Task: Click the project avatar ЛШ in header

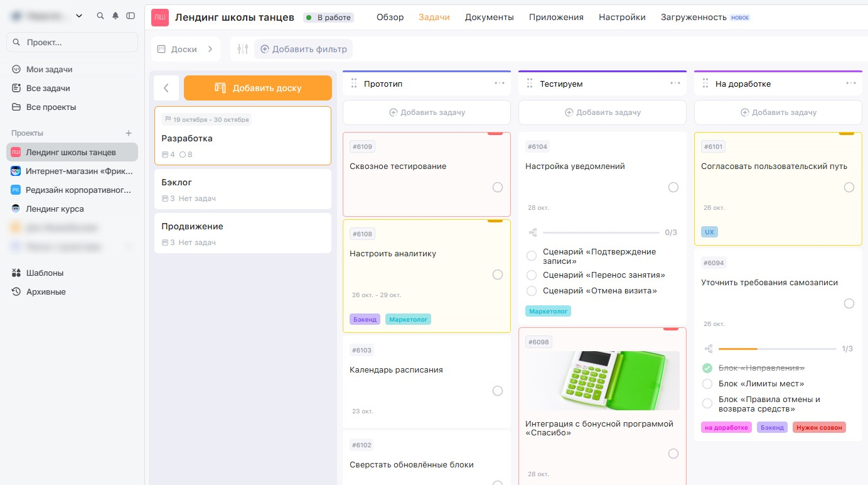Action: click(x=160, y=18)
